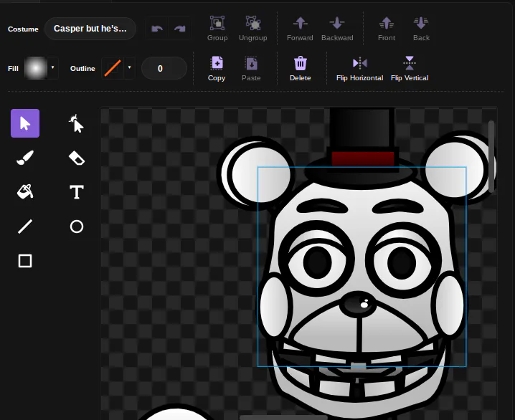Move selection Backward one layer
The height and width of the screenshot is (420, 515).
coord(337,29)
